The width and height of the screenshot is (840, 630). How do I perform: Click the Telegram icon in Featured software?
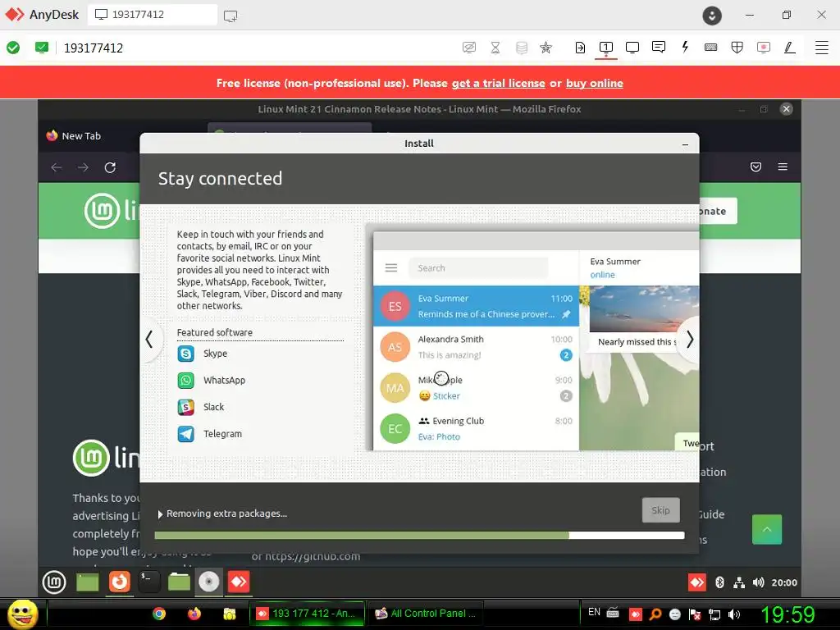(186, 434)
